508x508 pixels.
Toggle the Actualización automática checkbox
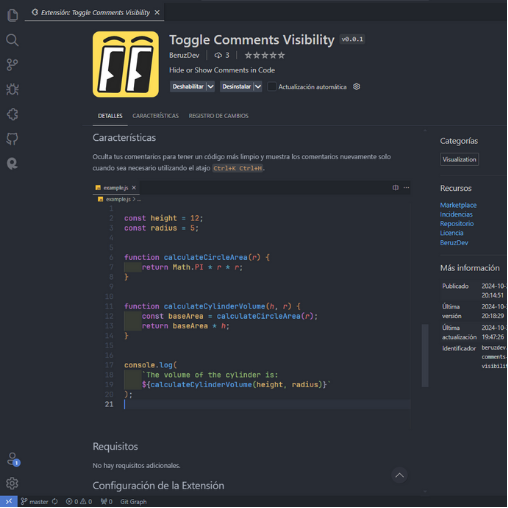[272, 87]
